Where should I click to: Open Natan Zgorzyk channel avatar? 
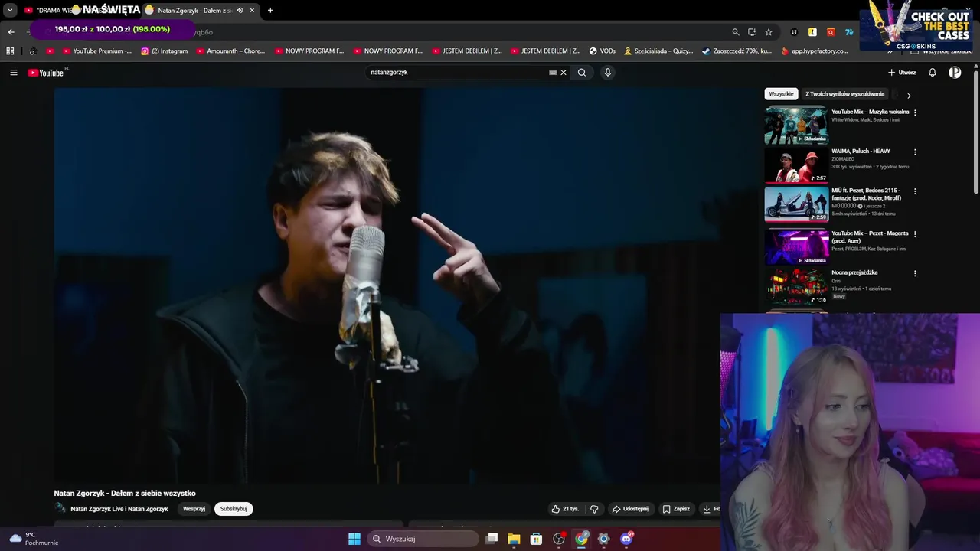(x=60, y=508)
